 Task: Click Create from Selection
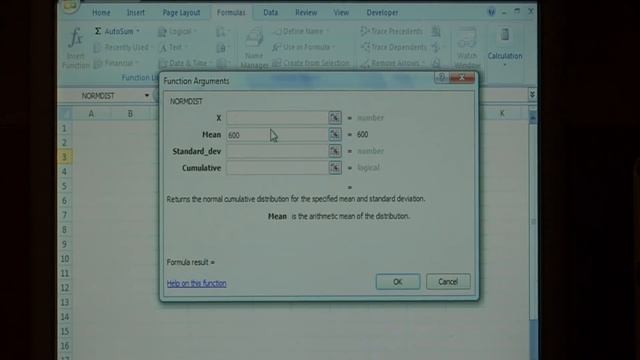(311, 63)
